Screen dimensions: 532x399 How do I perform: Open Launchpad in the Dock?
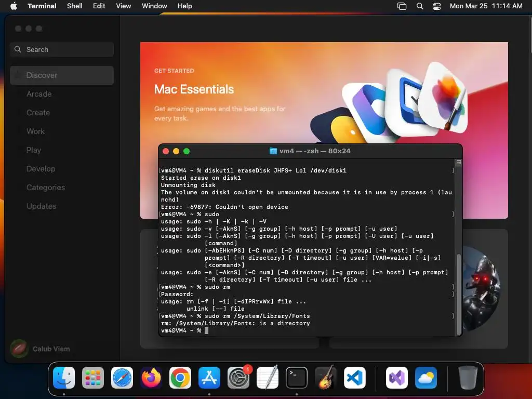coord(93,378)
